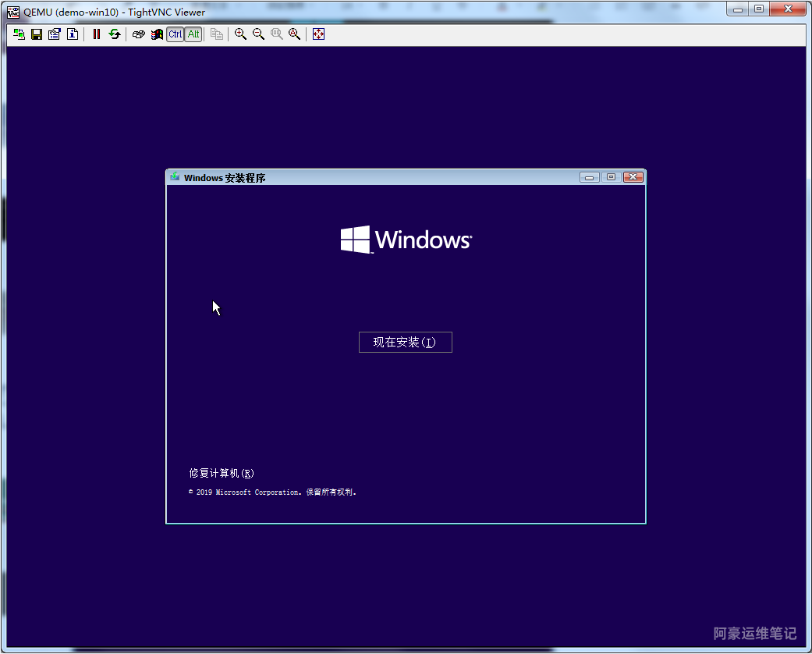
Task: Refresh the screen using green arrows icon
Action: (115, 34)
